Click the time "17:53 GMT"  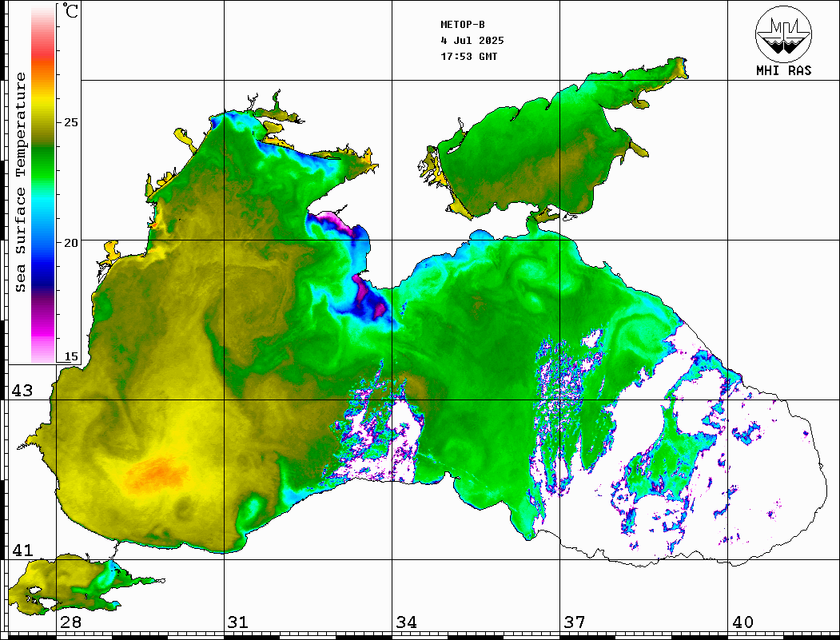click(x=468, y=56)
